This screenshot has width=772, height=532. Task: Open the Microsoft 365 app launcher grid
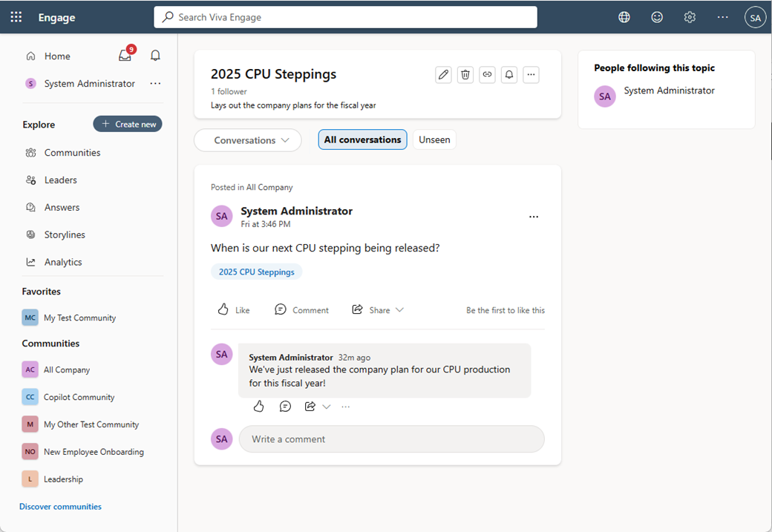tap(16, 16)
